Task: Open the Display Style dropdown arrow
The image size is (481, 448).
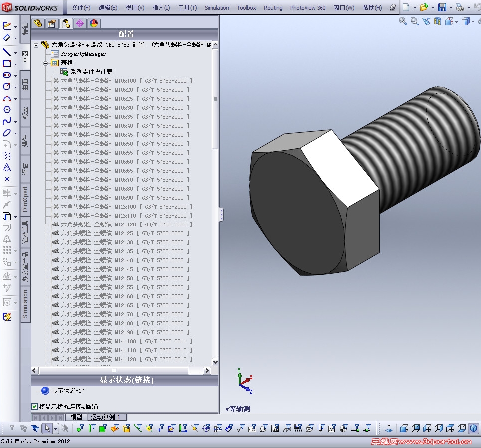Action: click(x=473, y=22)
